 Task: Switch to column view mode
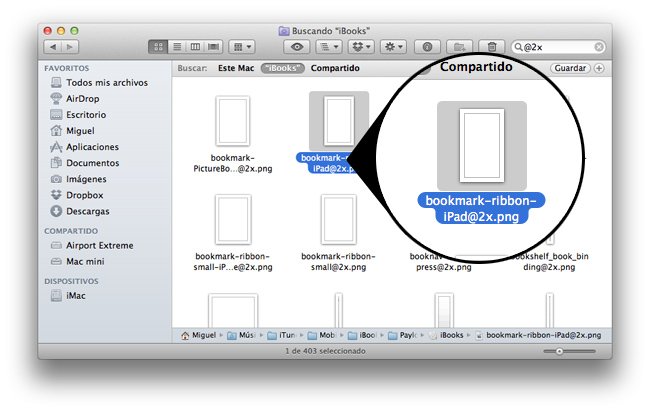pyautogui.click(x=194, y=47)
